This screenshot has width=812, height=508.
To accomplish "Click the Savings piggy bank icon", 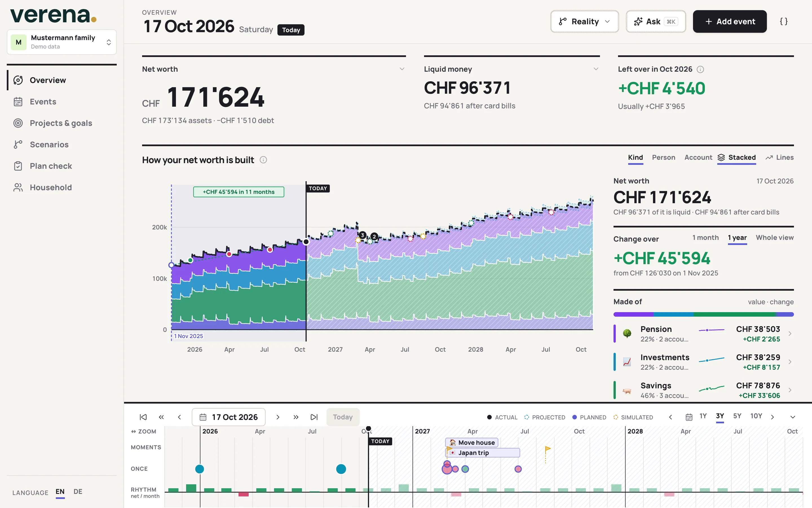I will point(627,390).
